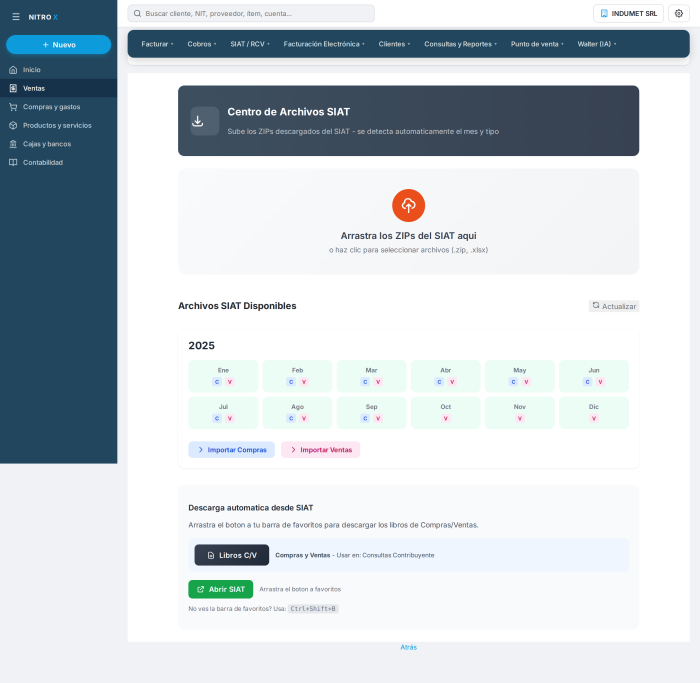Select Ventas in sidebar

[58, 88]
